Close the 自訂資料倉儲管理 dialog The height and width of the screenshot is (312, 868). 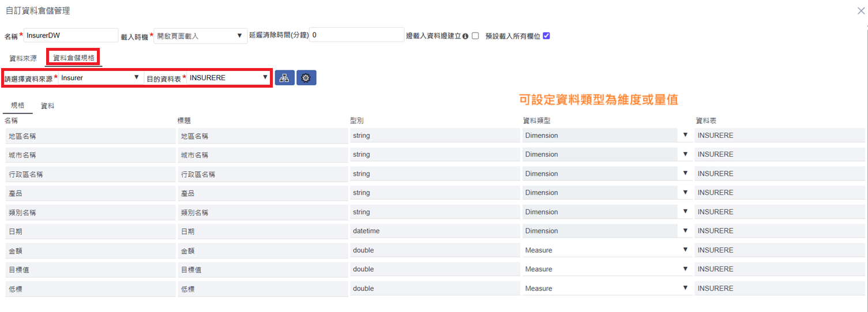[x=861, y=11]
